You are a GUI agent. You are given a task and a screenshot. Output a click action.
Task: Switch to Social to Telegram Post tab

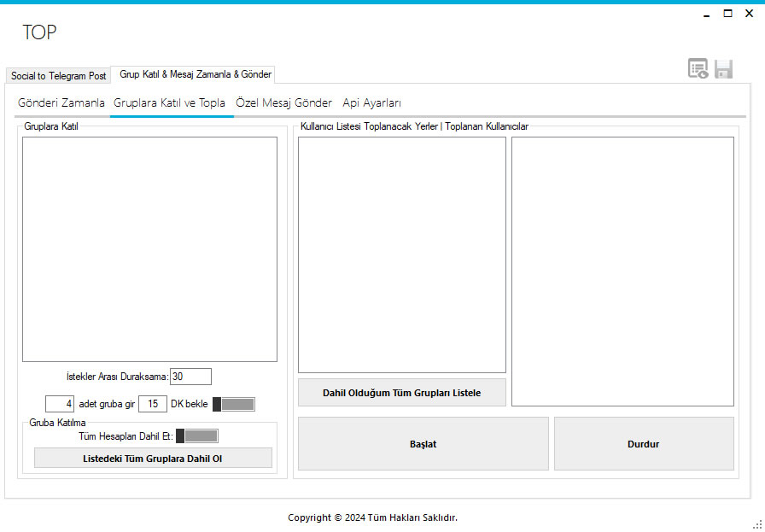tap(59, 76)
